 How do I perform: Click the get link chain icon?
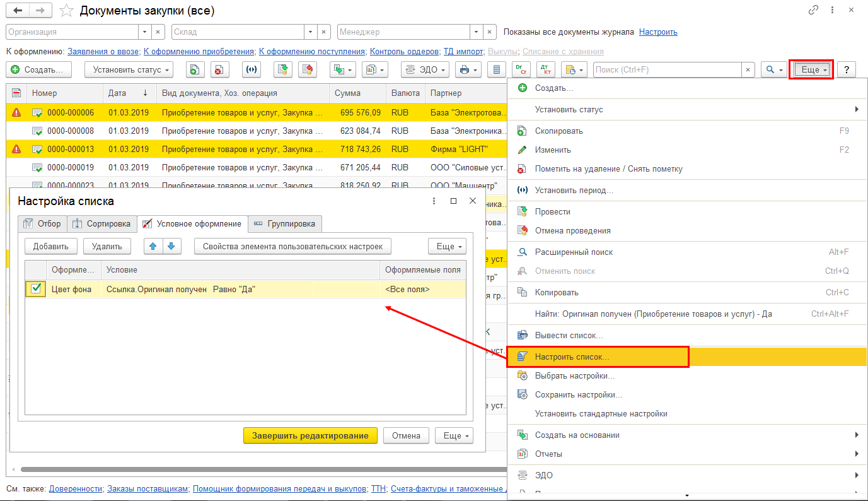click(814, 11)
